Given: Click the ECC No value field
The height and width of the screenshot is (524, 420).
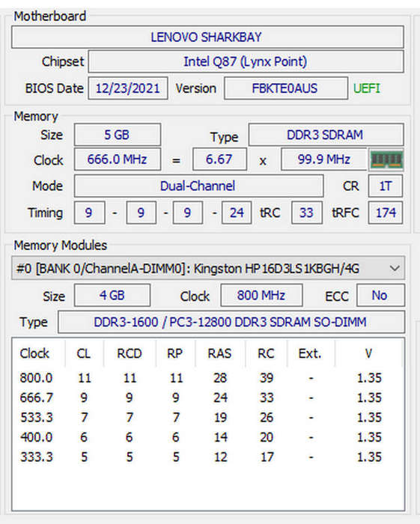Looking at the screenshot, I should pyautogui.click(x=380, y=296).
